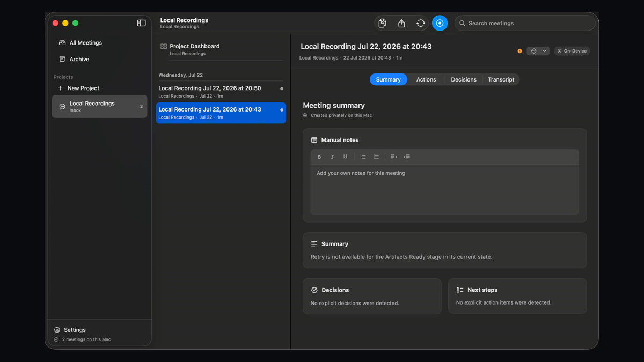The height and width of the screenshot is (362, 644).
Task: Open Settings
Action: tap(70, 330)
